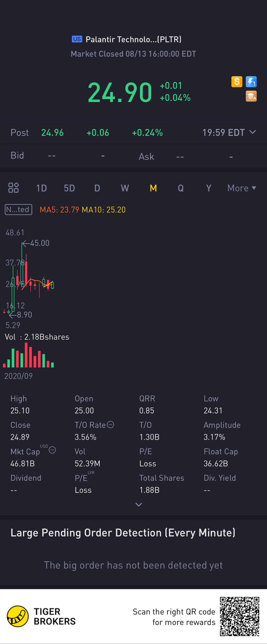Tap the 45.00 high marker on chart
The image size is (267, 644).
(x=36, y=243)
